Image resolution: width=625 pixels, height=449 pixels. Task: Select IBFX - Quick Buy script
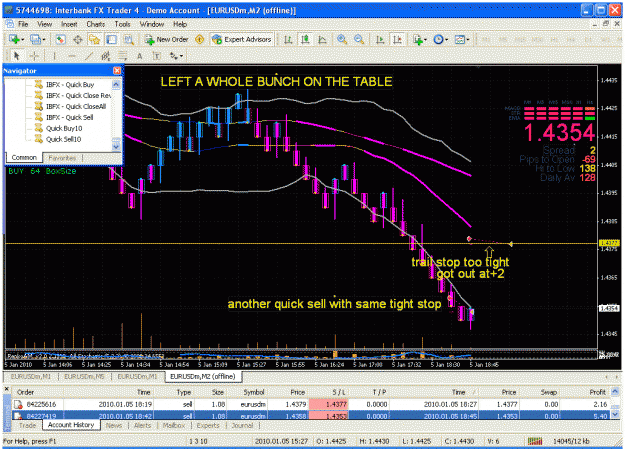[70, 85]
